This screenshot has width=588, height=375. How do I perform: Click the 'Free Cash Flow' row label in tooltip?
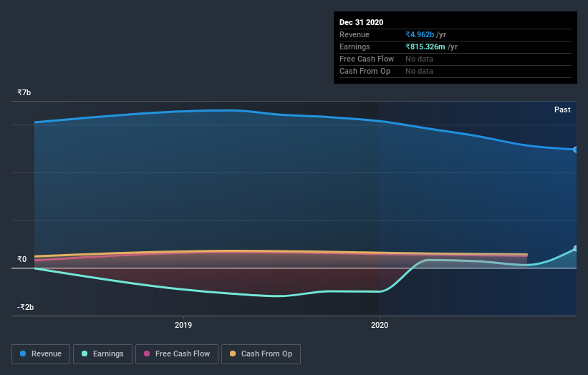[x=367, y=59]
